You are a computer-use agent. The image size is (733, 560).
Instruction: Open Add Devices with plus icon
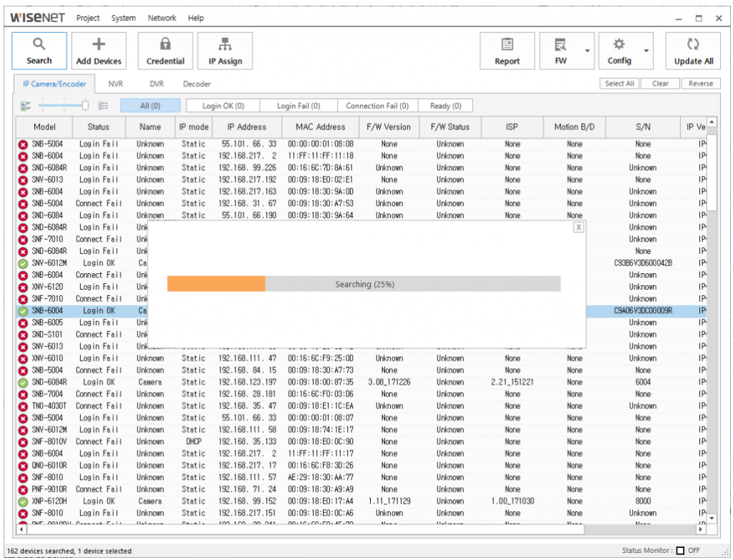coord(99,50)
